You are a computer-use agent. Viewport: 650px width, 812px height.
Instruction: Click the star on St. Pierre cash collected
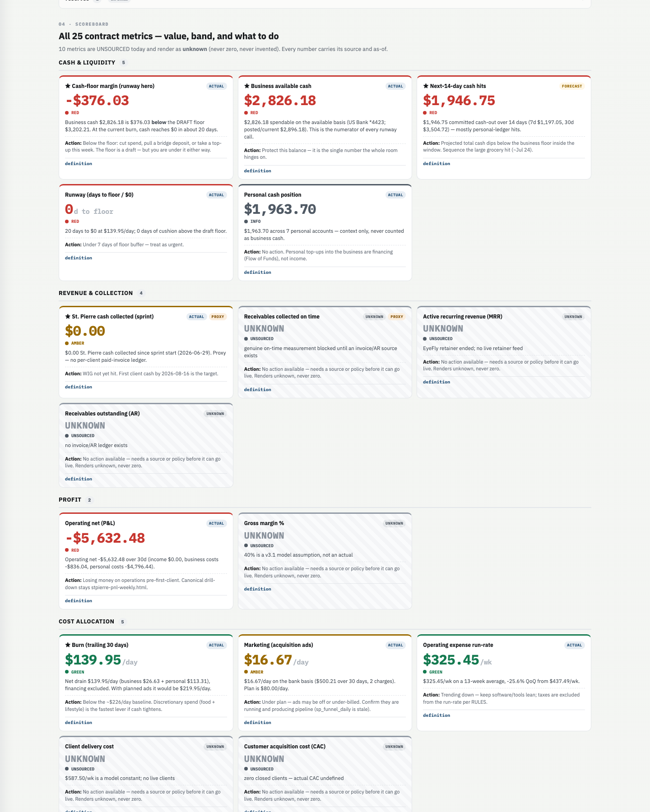(68, 317)
